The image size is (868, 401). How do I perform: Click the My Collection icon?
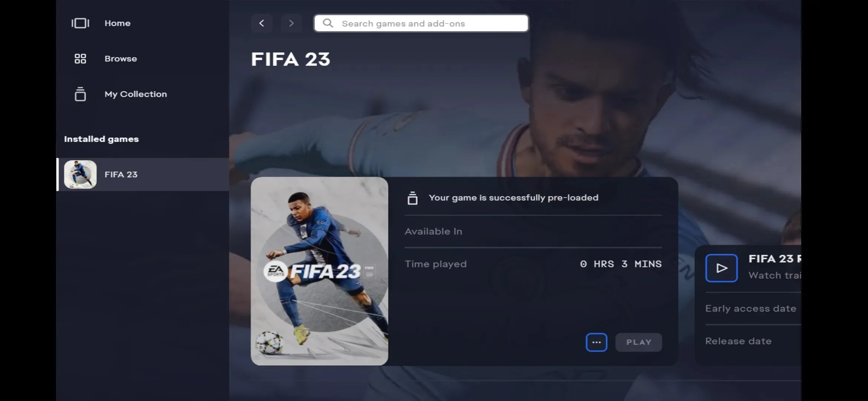click(80, 94)
